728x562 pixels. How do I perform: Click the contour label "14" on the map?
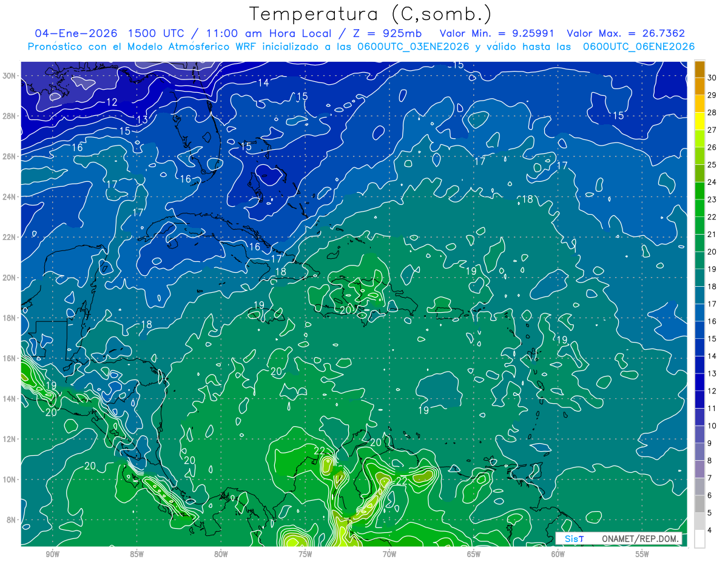(x=263, y=83)
